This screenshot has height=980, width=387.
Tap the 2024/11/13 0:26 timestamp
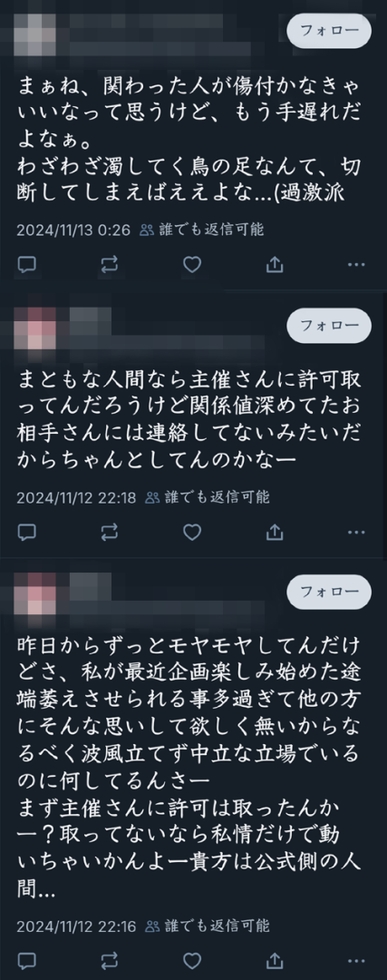pyautogui.click(x=73, y=230)
